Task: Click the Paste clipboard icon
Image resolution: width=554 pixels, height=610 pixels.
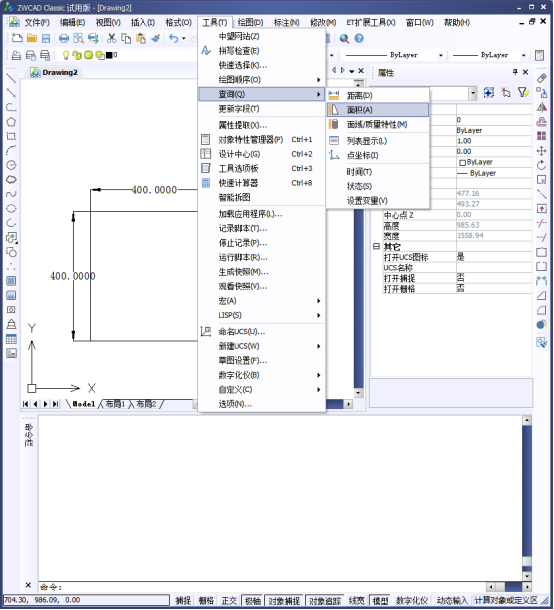Action: 140,38
